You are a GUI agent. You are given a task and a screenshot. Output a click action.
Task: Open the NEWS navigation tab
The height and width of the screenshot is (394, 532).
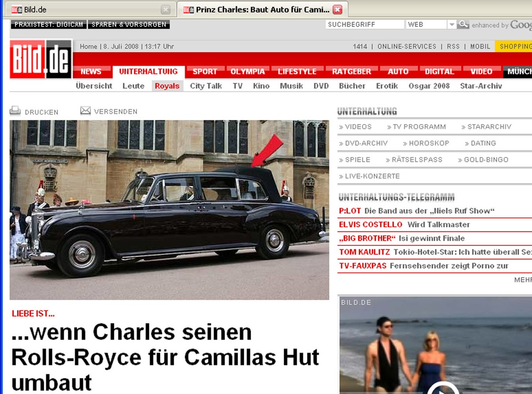click(x=91, y=71)
